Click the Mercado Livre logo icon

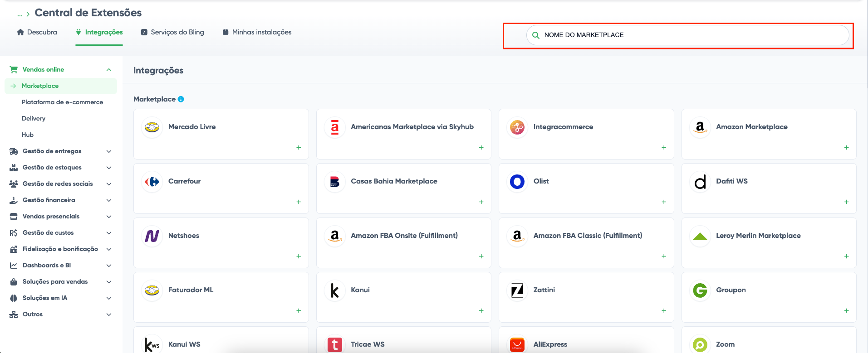click(152, 127)
